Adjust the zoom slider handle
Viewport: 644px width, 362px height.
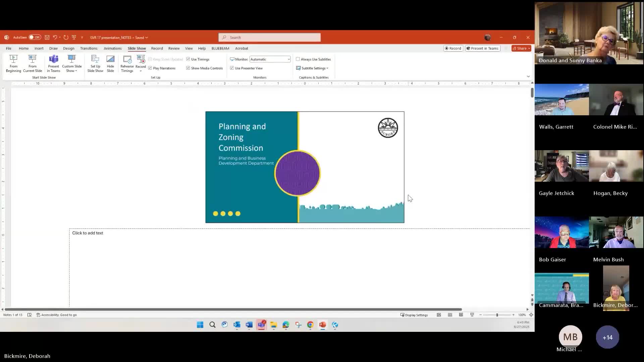click(x=497, y=315)
